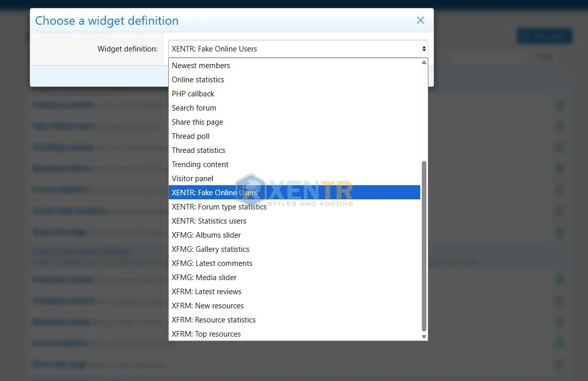Choose the Thread poll widget
Image resolution: width=588 pixels, height=381 pixels.
coord(190,136)
